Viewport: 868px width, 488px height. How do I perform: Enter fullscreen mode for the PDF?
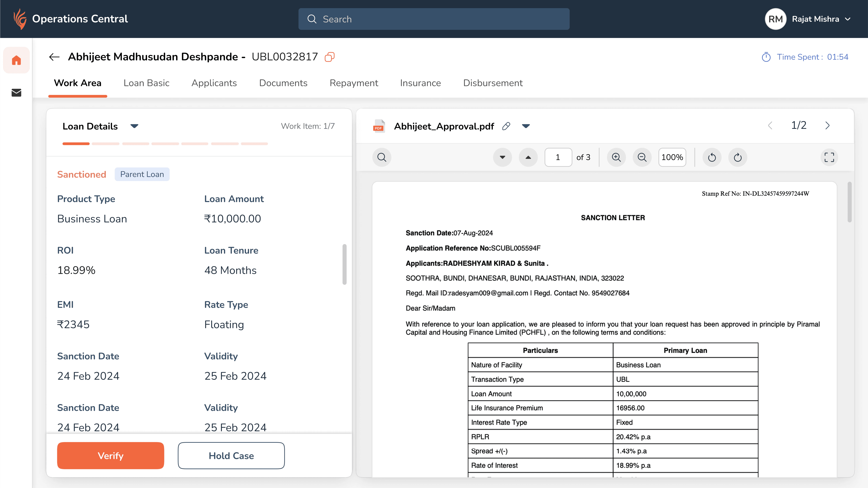pyautogui.click(x=829, y=157)
